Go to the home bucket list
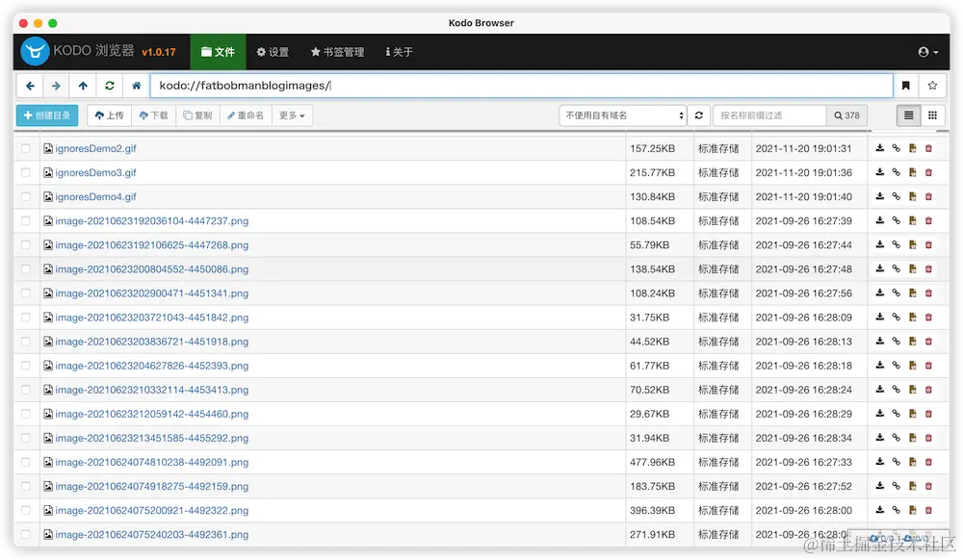Viewport: 963px width, 560px height. [x=137, y=86]
